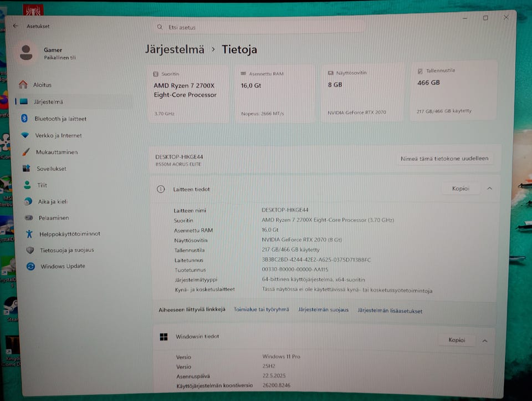Click DESKTOP-HIKGE44 device name value
The height and width of the screenshot is (401, 532).
pos(285,210)
